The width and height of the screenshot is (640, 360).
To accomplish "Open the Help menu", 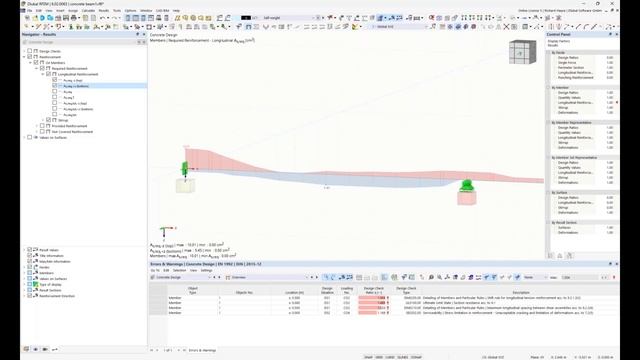I will 176,11.
